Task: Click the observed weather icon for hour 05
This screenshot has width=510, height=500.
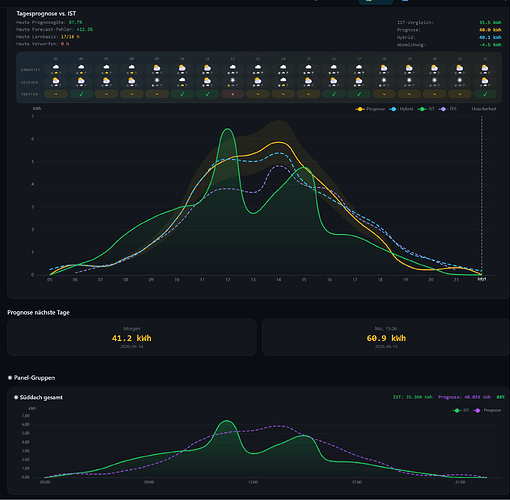Action: (x=56, y=82)
